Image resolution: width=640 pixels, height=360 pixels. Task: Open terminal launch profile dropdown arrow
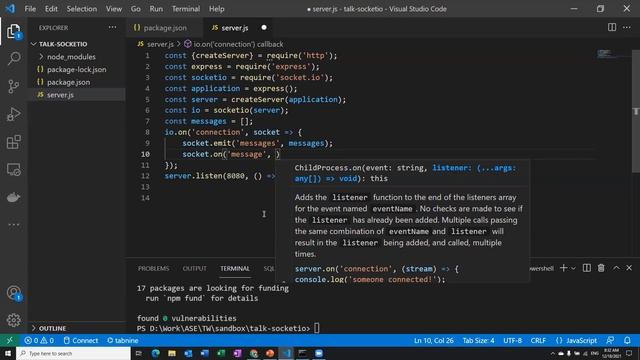(573, 268)
